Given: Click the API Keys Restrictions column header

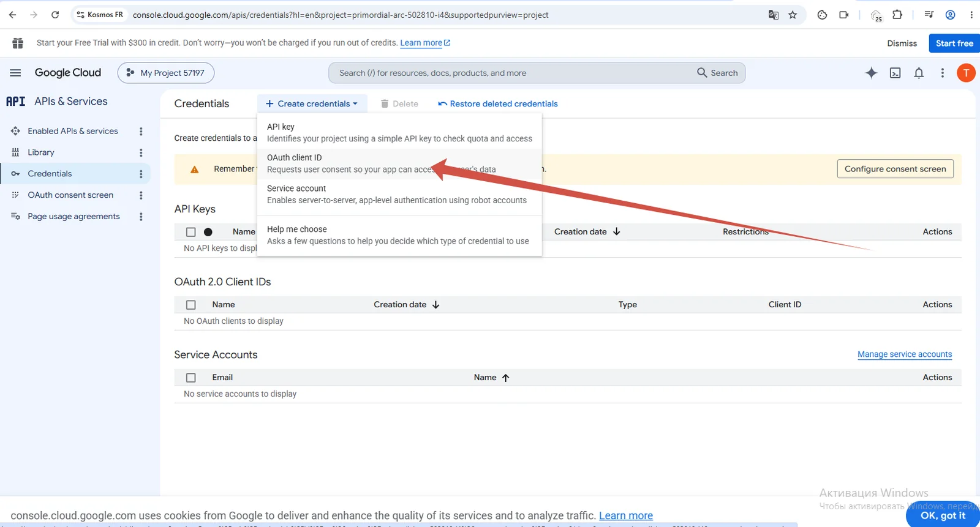Looking at the screenshot, I should click(745, 231).
